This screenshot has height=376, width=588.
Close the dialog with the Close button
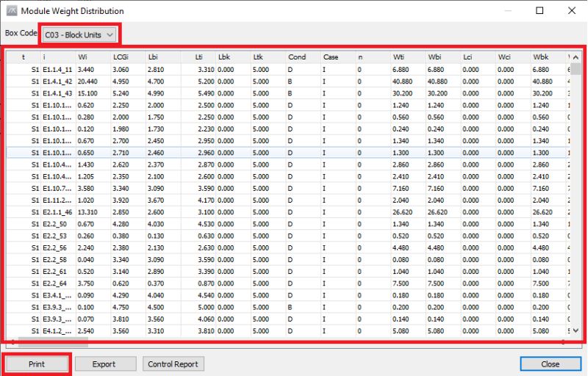tap(550, 364)
